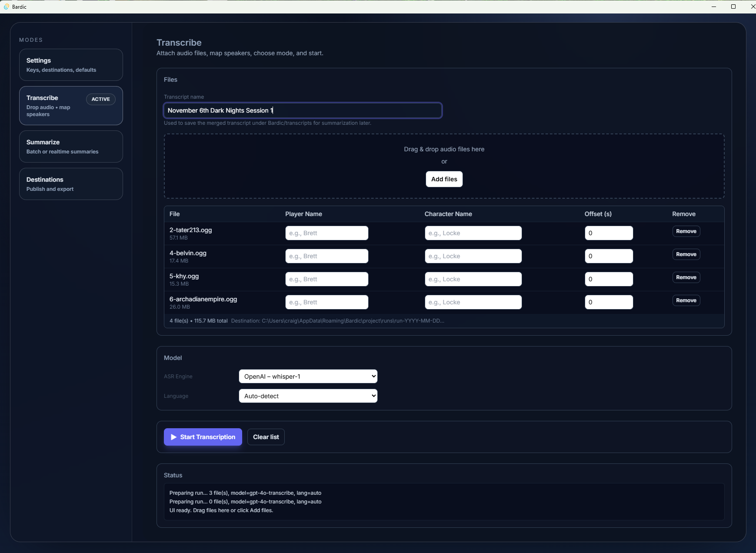Go to the Destinations mode

click(x=71, y=184)
